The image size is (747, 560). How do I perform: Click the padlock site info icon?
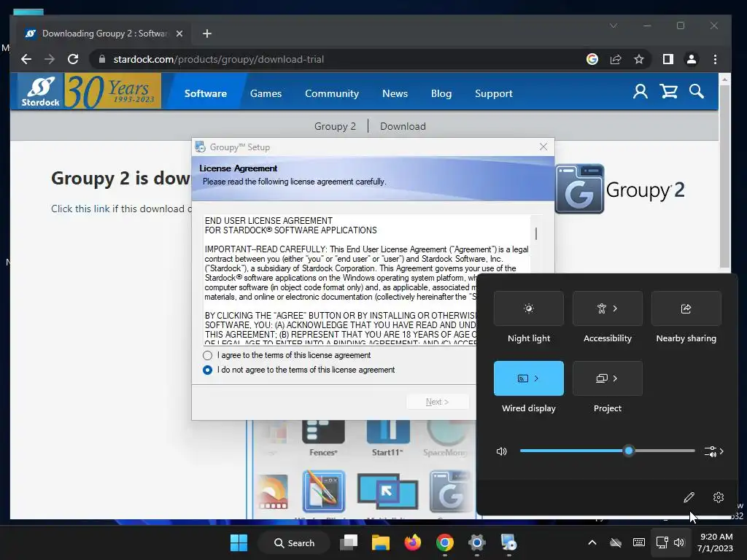[x=101, y=59]
